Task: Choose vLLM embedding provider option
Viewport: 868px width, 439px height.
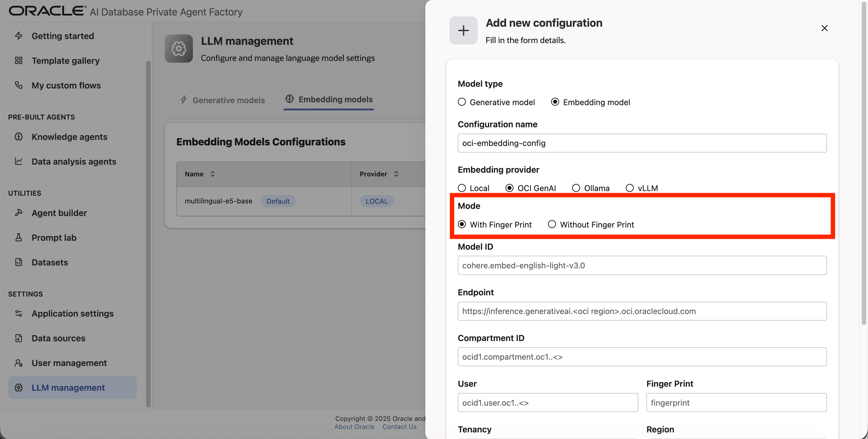Action: coord(629,188)
